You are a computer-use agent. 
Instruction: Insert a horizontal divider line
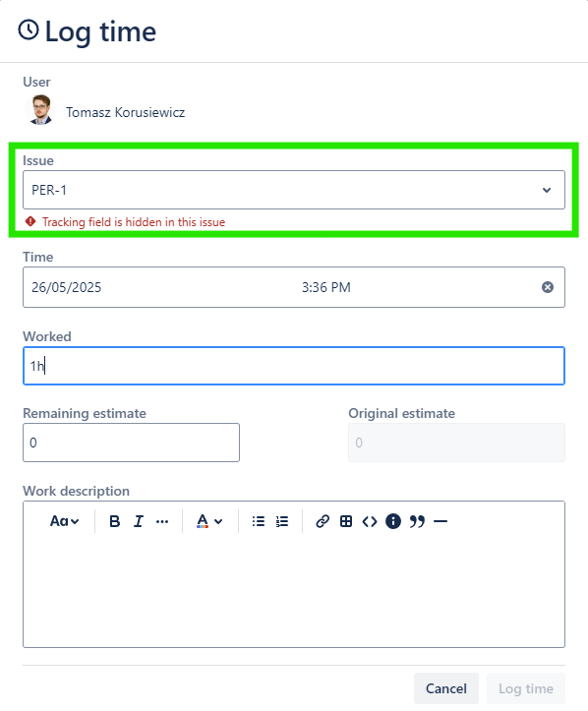pos(441,521)
